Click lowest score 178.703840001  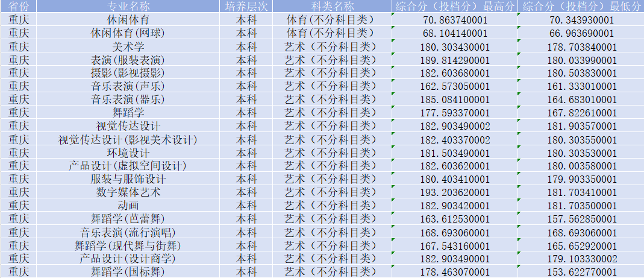tap(581, 46)
